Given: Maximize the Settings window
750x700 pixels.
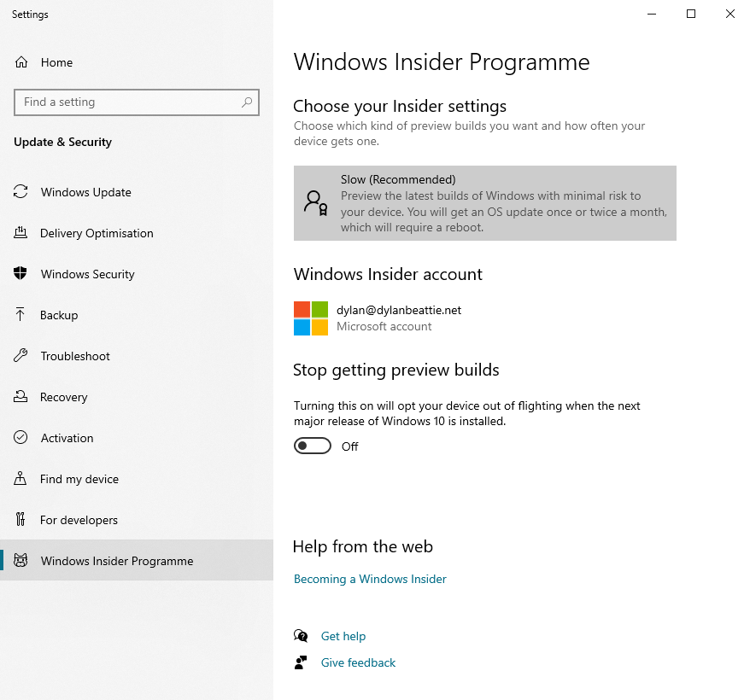Looking at the screenshot, I should (691, 14).
